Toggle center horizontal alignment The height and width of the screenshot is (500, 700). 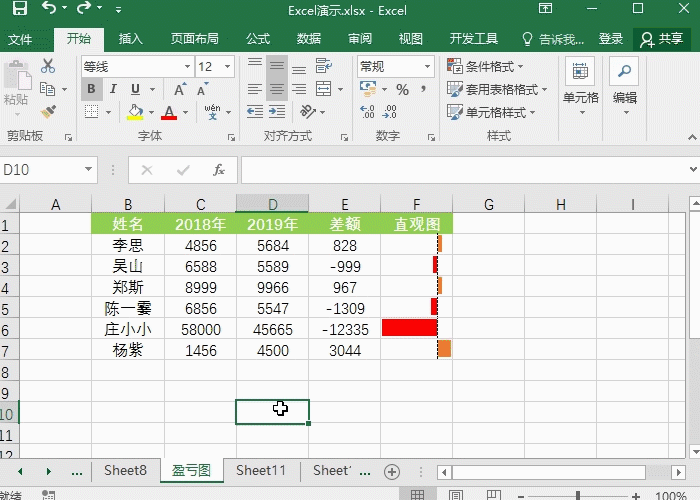point(277,89)
